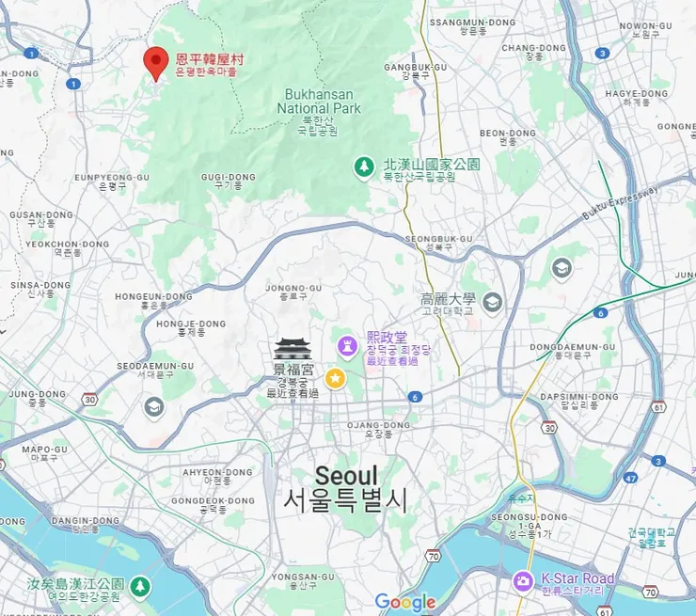Click the Google logo
The width and height of the screenshot is (696, 616).
click(405, 602)
